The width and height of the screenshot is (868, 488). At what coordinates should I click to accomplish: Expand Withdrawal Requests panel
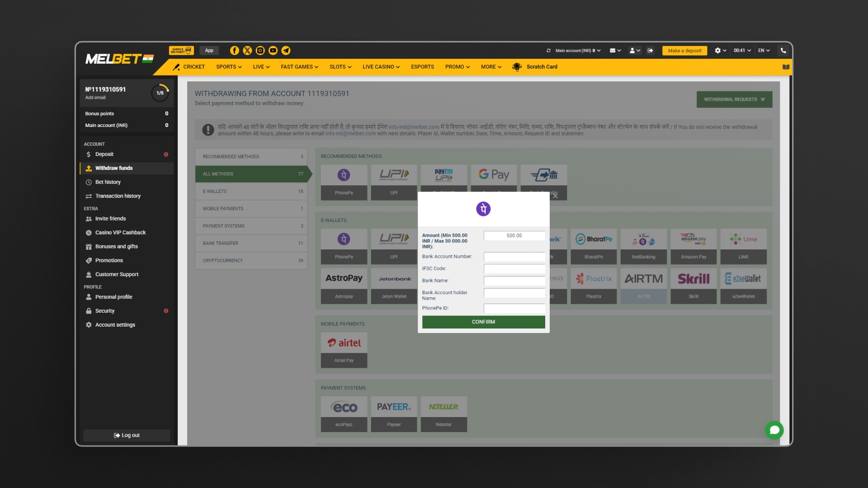[x=734, y=99]
